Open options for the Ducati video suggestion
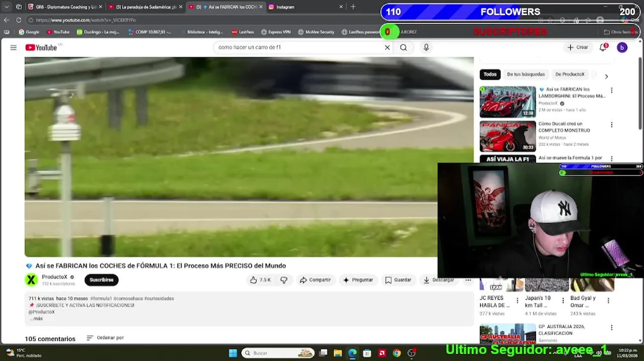The height and width of the screenshot is (361, 644). (611, 124)
